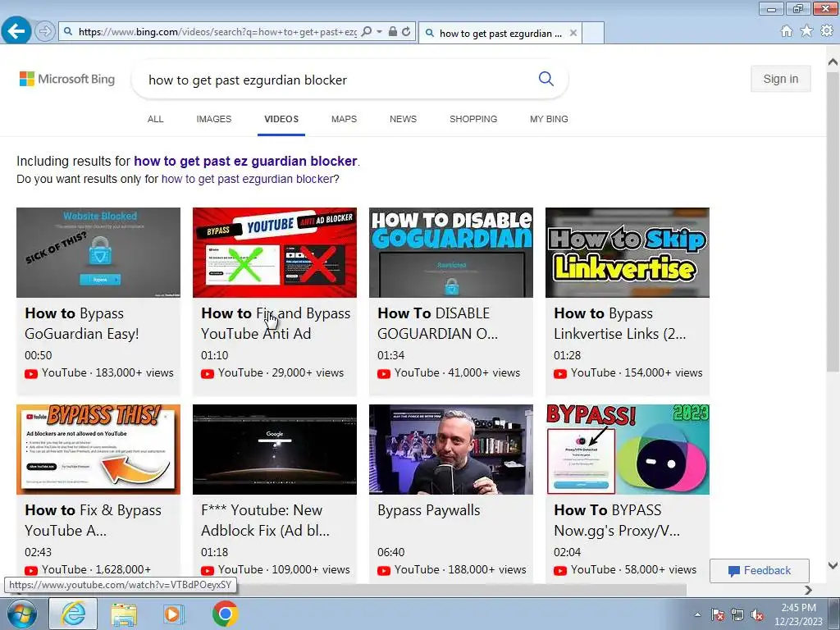Click title 'How To DISABLE GOGUARDIAN O...'
The image size is (840, 630).
click(x=438, y=323)
